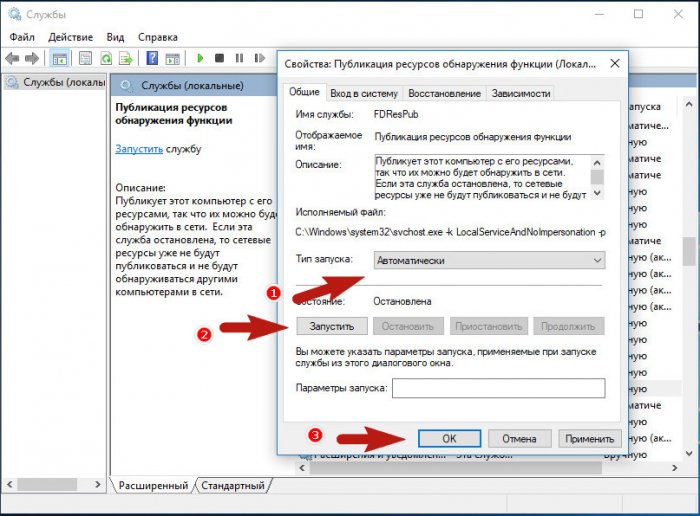
Task: Click the Остановить button
Action: click(x=408, y=326)
